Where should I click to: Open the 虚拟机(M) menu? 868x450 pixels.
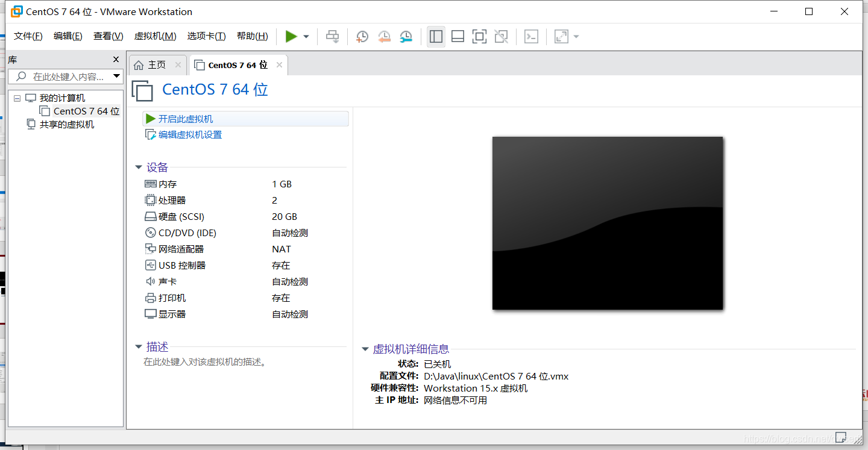pos(156,36)
